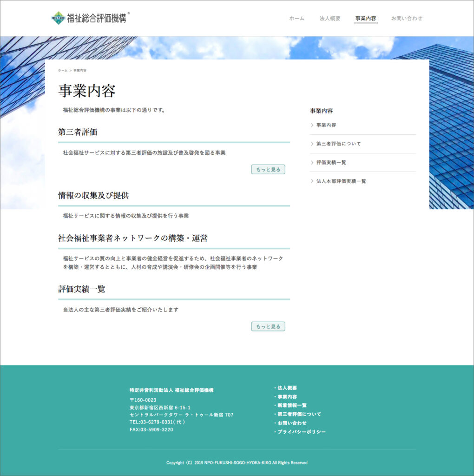Open the ホーム navigation menu item
Screen dimensions: 474x476
pyautogui.click(x=296, y=19)
